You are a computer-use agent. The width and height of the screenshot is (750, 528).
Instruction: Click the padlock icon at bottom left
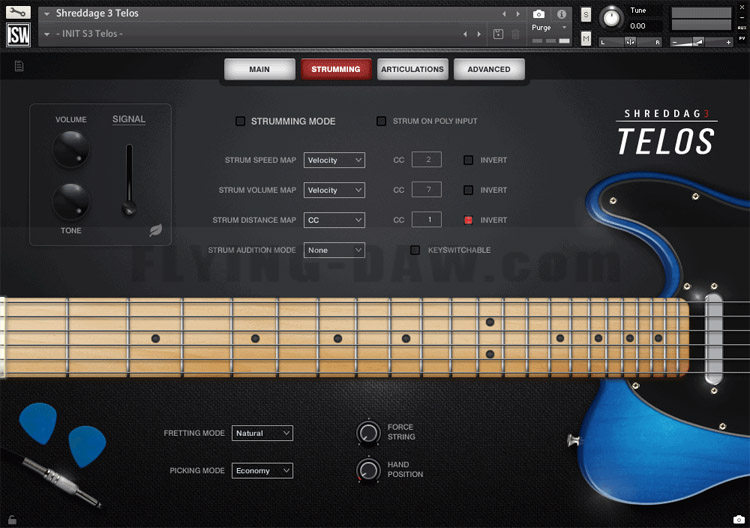click(12, 519)
